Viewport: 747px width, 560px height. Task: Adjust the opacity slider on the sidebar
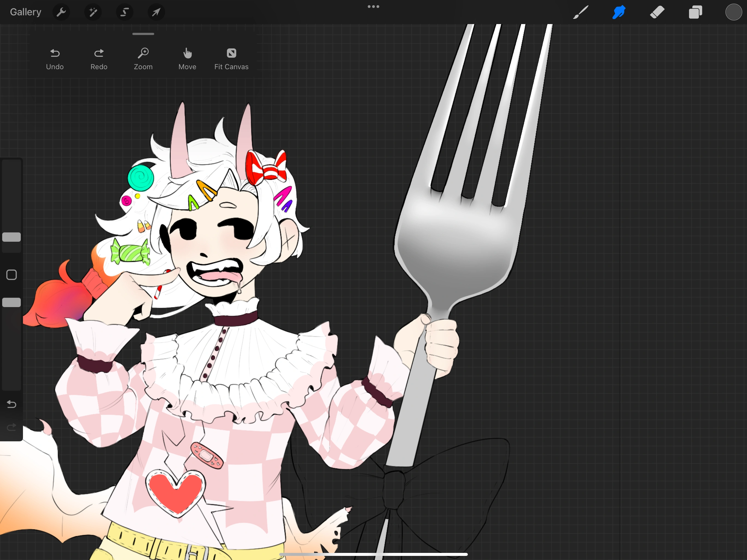11,302
